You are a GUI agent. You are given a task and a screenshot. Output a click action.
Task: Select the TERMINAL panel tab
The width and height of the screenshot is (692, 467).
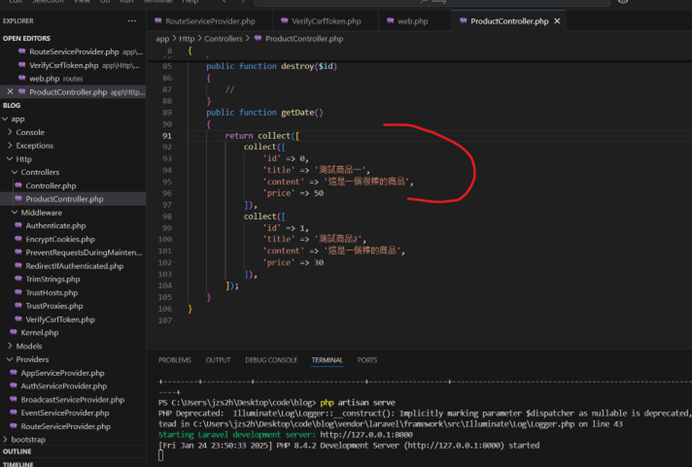[x=327, y=360]
